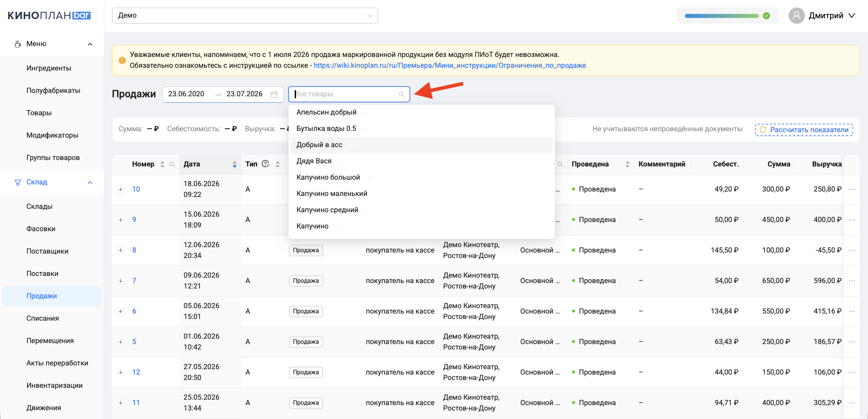Open Товары sidebar page
Viewport: 868px width, 419px height.
pyautogui.click(x=39, y=113)
